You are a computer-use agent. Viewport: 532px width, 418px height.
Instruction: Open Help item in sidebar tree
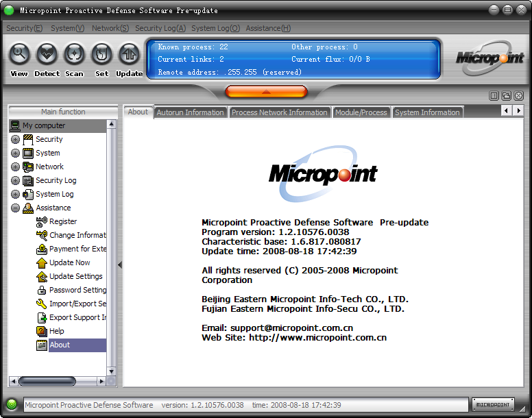pyautogui.click(x=56, y=331)
